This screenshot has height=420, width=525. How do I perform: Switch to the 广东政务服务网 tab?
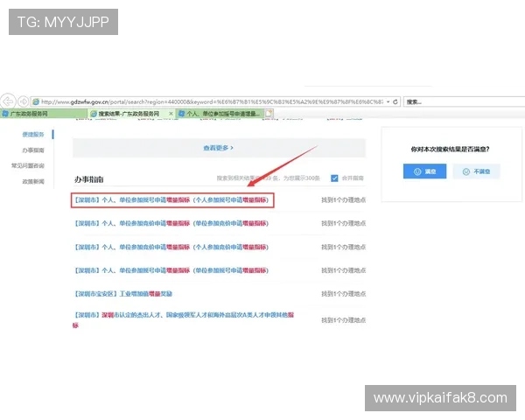[x=44, y=114]
